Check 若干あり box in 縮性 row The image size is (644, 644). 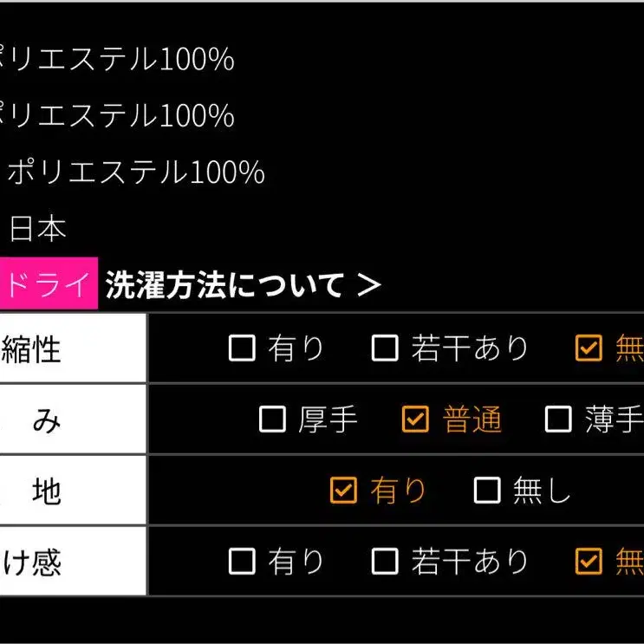(x=385, y=348)
